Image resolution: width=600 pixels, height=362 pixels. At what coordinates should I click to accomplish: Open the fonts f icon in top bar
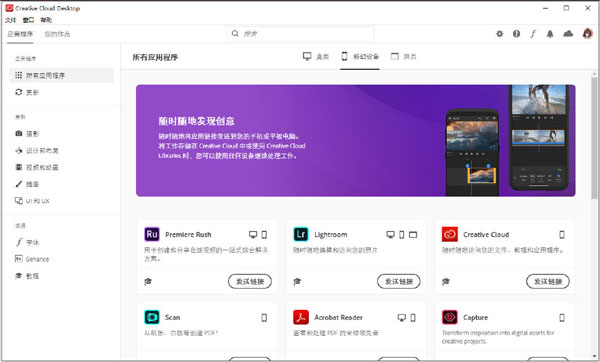coord(533,34)
